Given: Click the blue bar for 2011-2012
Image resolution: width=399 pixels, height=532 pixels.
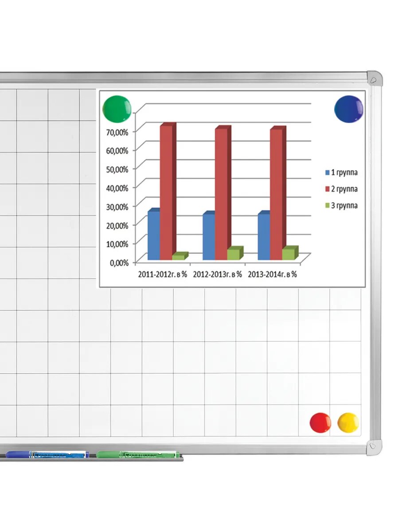Looking at the screenshot, I should pyautogui.click(x=154, y=234).
